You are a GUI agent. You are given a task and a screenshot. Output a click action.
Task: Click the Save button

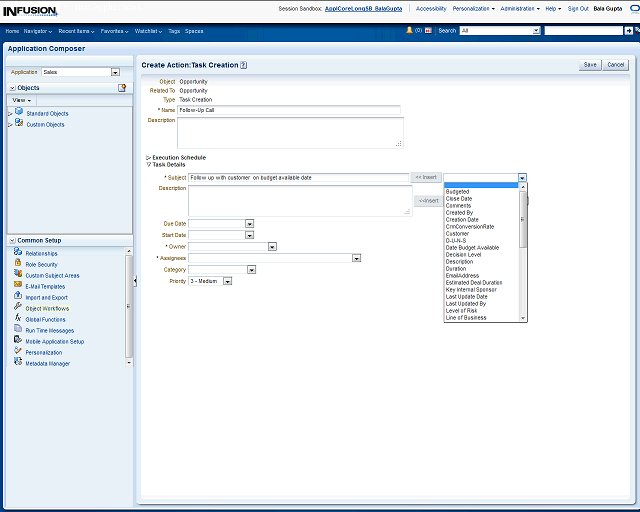590,65
